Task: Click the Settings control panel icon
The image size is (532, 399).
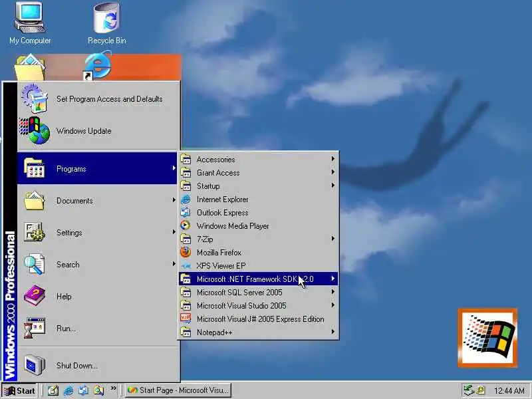Action: point(35,232)
